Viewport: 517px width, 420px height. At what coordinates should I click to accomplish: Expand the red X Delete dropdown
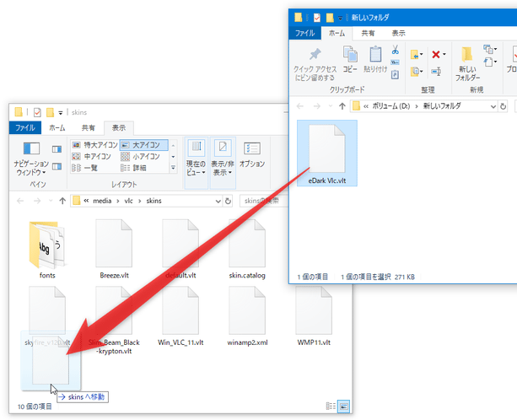coord(444,55)
